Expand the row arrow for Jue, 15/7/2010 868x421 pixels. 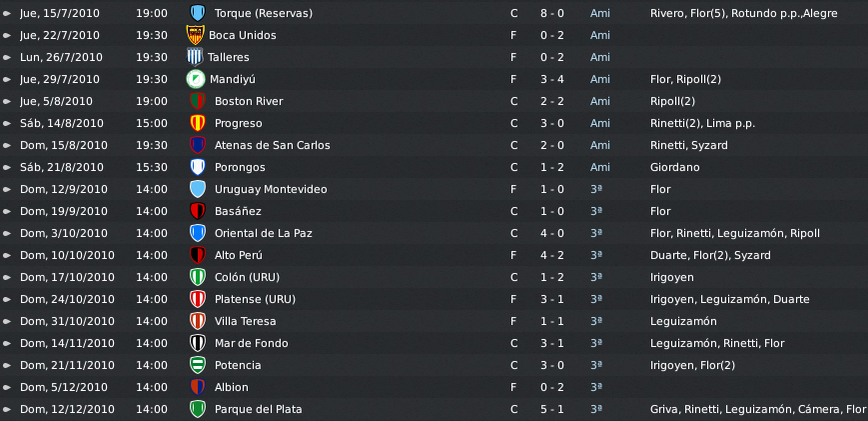point(7,13)
